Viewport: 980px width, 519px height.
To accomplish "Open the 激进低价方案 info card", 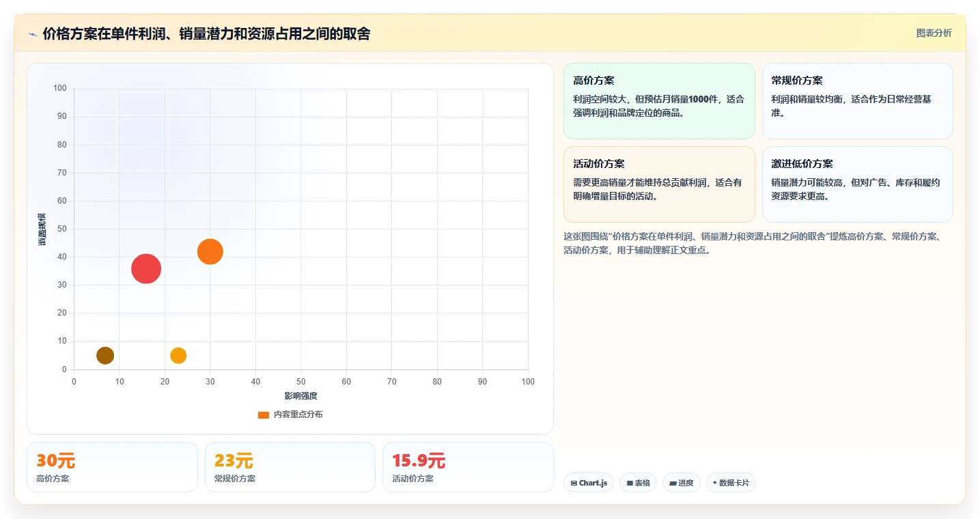I will point(857,184).
